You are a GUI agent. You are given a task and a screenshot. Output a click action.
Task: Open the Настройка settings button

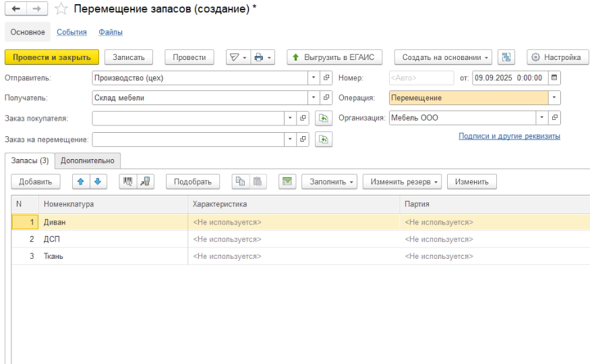[558, 57]
